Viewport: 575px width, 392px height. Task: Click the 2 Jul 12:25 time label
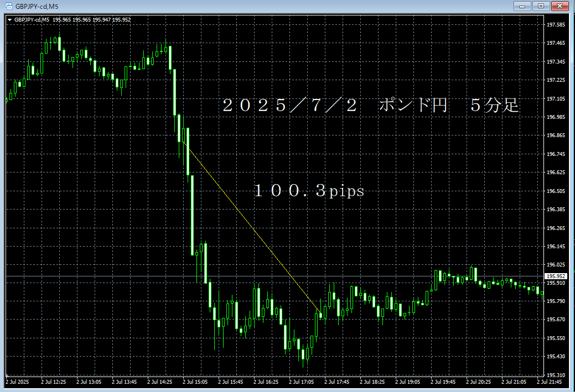tap(54, 381)
